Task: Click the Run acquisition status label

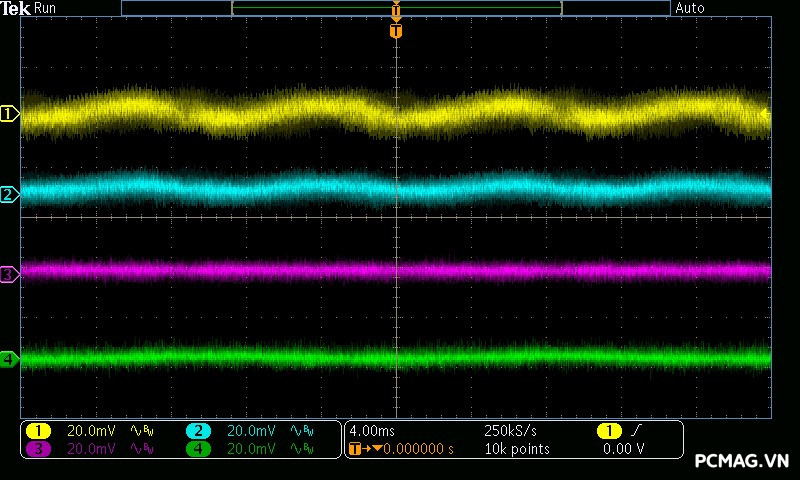Action: 46,8
